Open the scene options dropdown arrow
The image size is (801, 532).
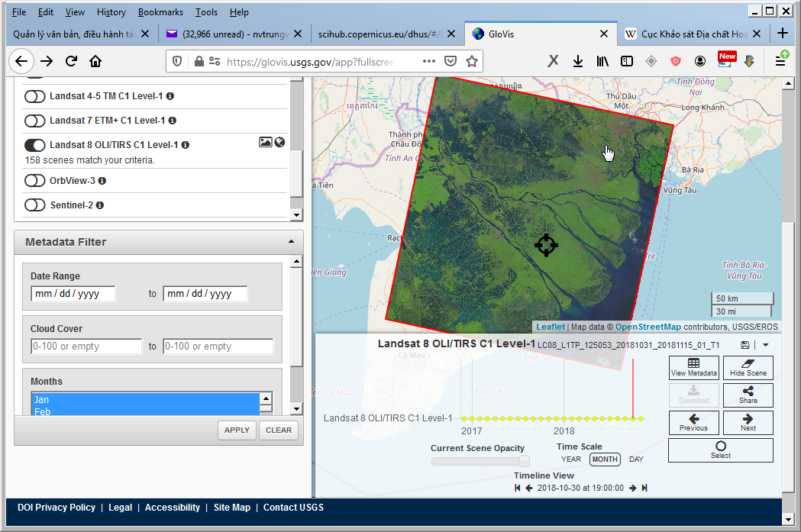[x=766, y=345]
